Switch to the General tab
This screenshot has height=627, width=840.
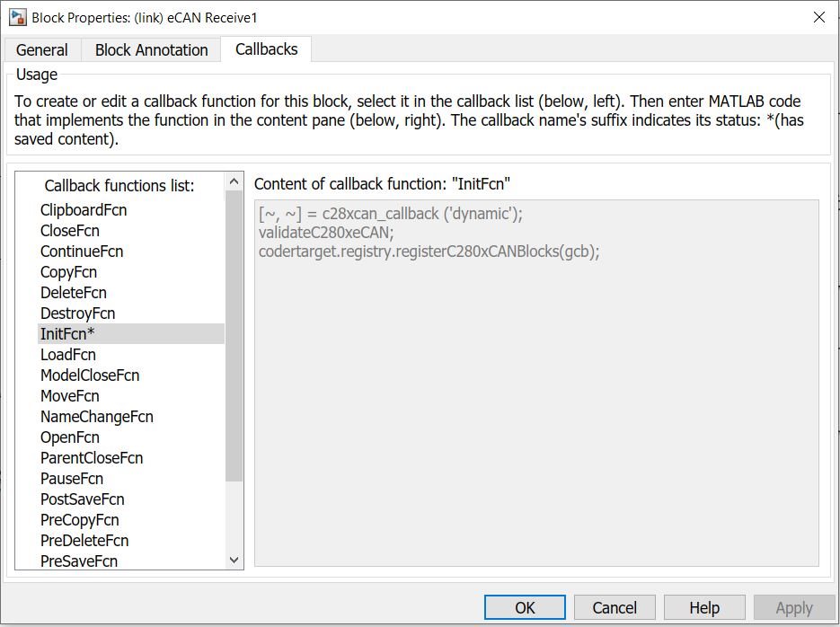coord(41,50)
